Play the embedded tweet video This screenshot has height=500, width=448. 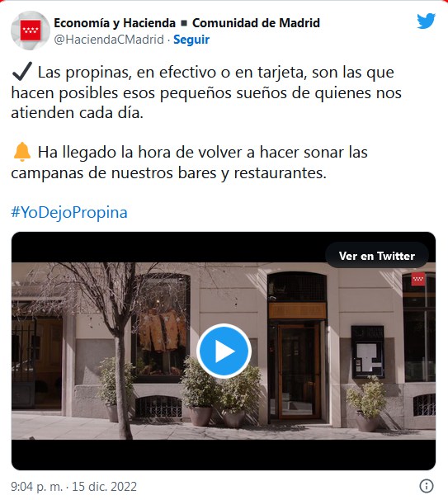coord(224,351)
